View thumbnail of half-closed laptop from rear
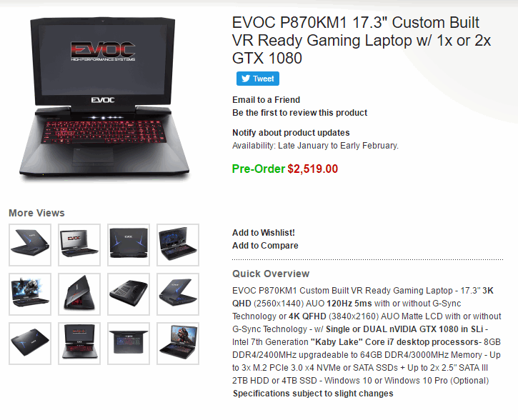 [178, 294]
